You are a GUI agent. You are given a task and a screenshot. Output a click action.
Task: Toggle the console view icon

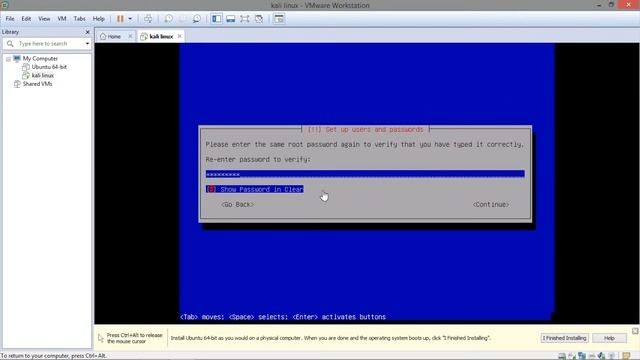point(279,19)
